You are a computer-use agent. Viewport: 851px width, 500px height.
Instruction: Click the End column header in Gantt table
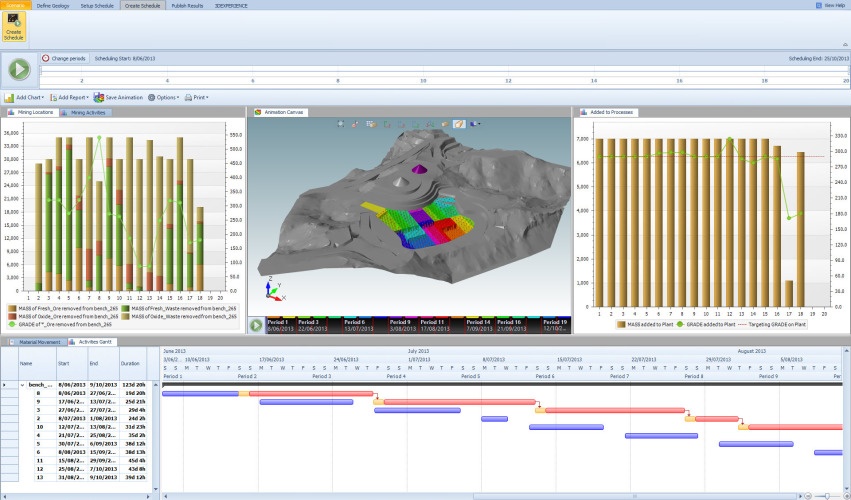[104, 363]
